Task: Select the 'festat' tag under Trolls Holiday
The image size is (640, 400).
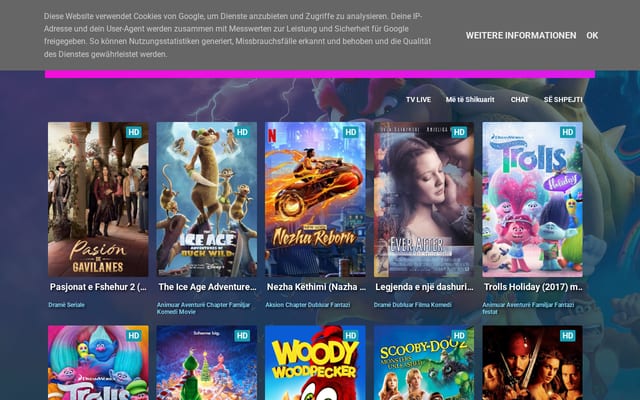Action: point(490,312)
